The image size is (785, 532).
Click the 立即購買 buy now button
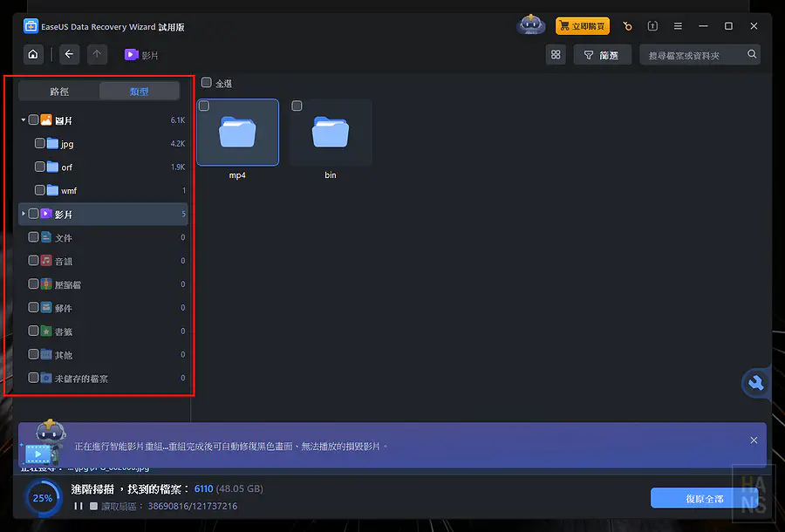pyautogui.click(x=583, y=26)
